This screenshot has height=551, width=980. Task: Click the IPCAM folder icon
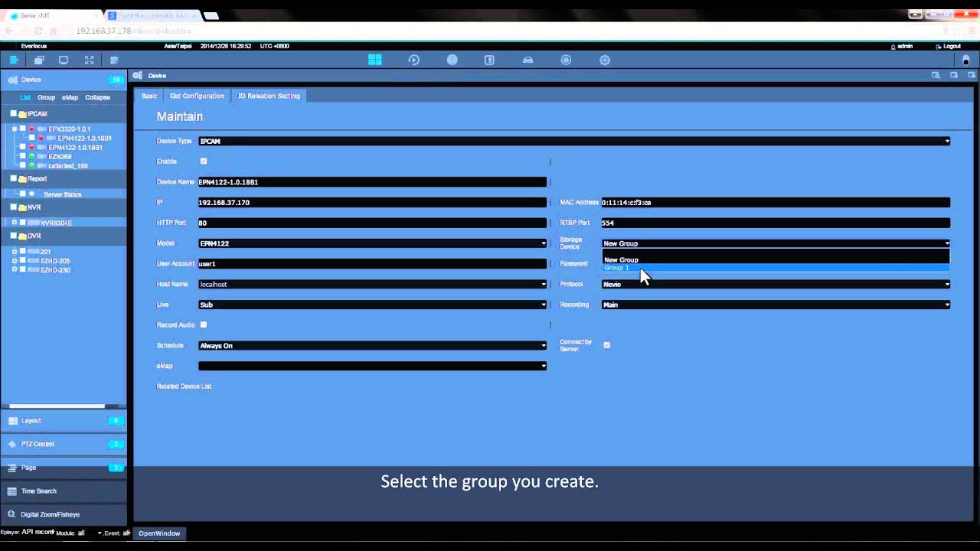click(22, 114)
